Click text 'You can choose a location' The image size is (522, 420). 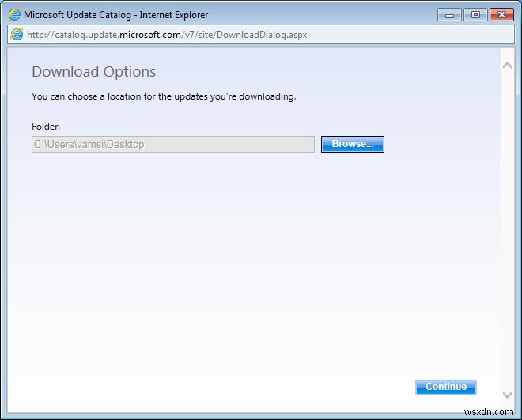point(86,96)
